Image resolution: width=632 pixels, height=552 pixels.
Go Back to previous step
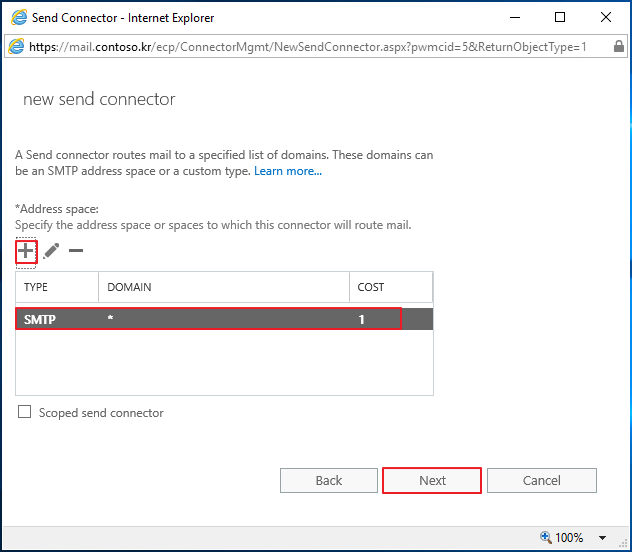[329, 480]
